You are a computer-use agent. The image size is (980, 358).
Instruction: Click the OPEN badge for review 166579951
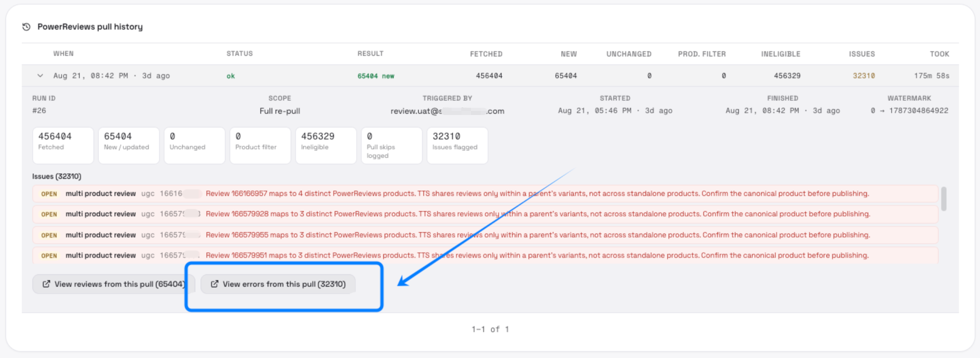pos(49,256)
